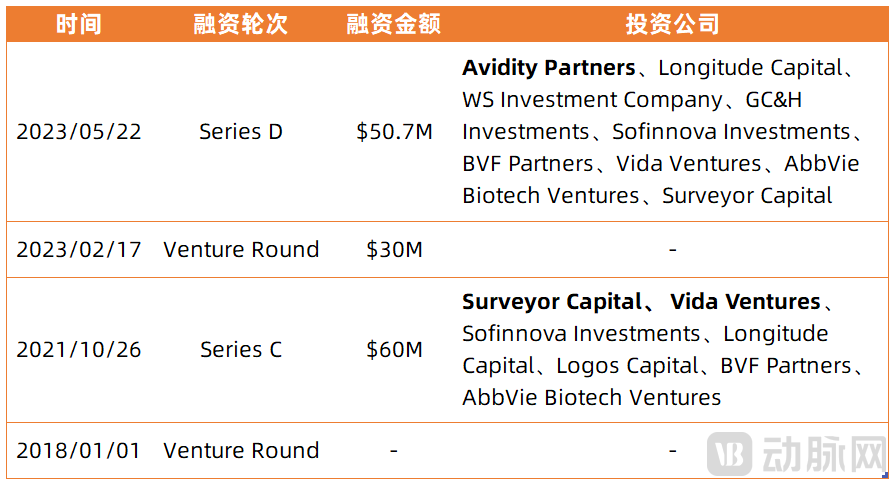
Task: Click Venture Round in the 2018/01/01 row
Action: click(241, 451)
